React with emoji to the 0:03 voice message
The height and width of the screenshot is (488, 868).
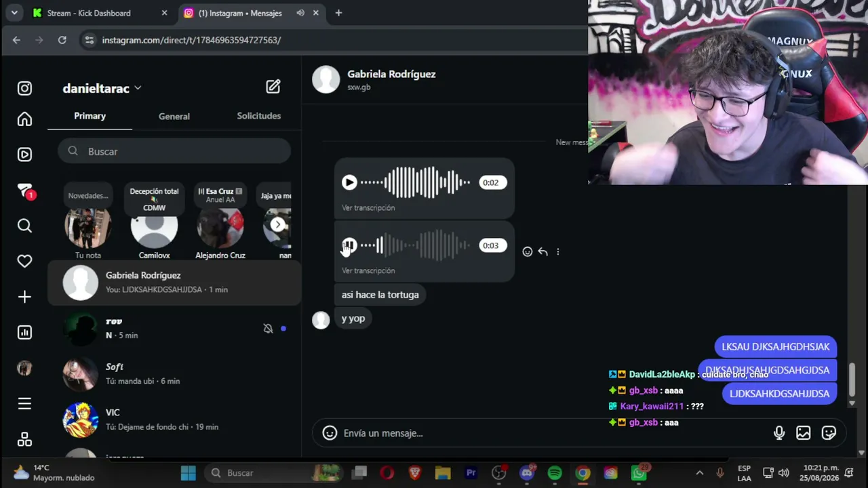(x=528, y=251)
